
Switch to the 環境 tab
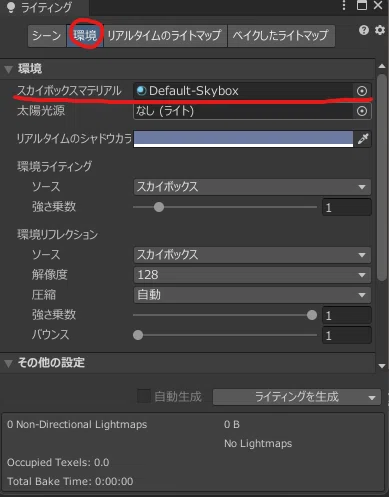[x=85, y=35]
